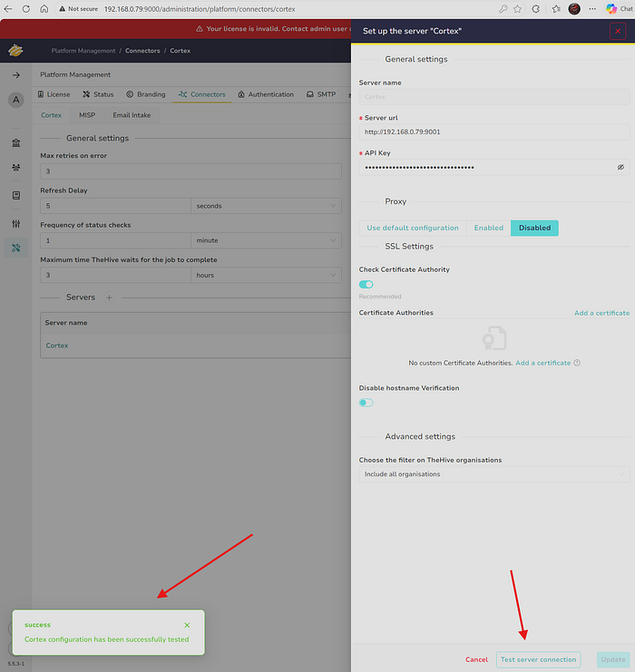635x672 pixels.
Task: Open browser extensions icon
Action: point(536,8)
